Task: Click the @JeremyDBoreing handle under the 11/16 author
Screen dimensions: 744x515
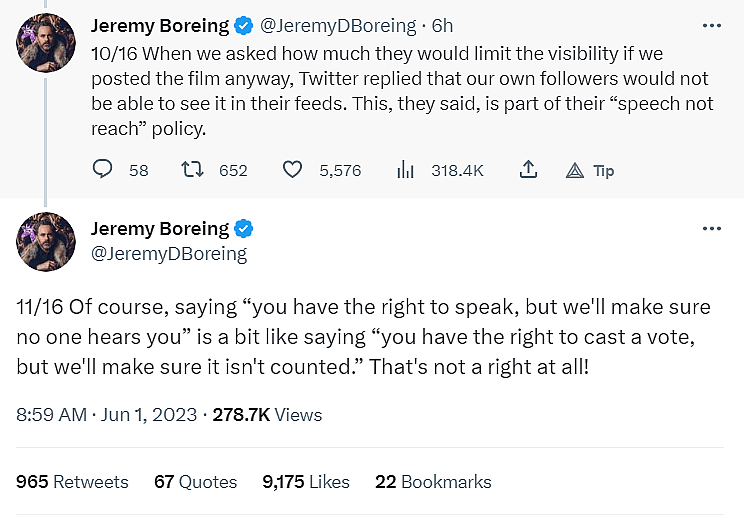Action: [x=169, y=254]
